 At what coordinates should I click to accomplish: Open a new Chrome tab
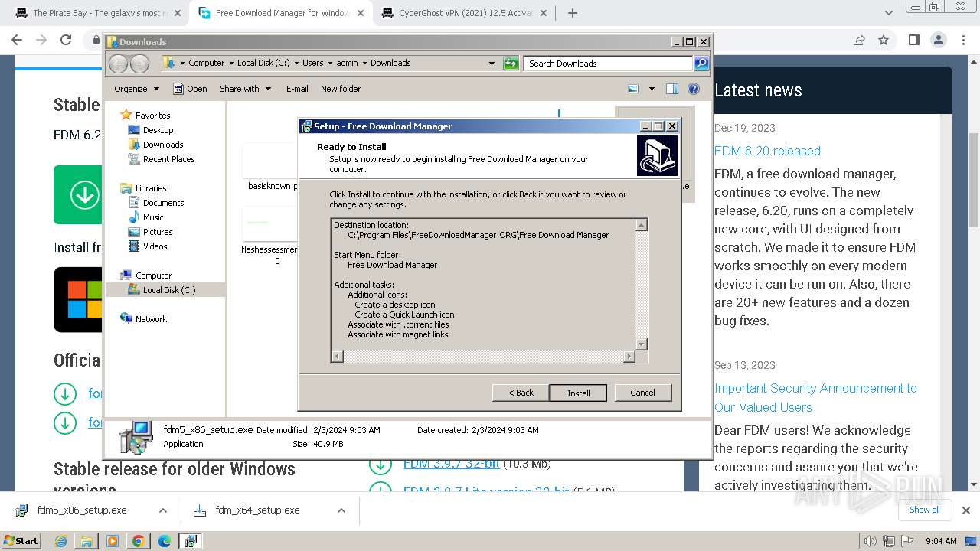point(573,13)
